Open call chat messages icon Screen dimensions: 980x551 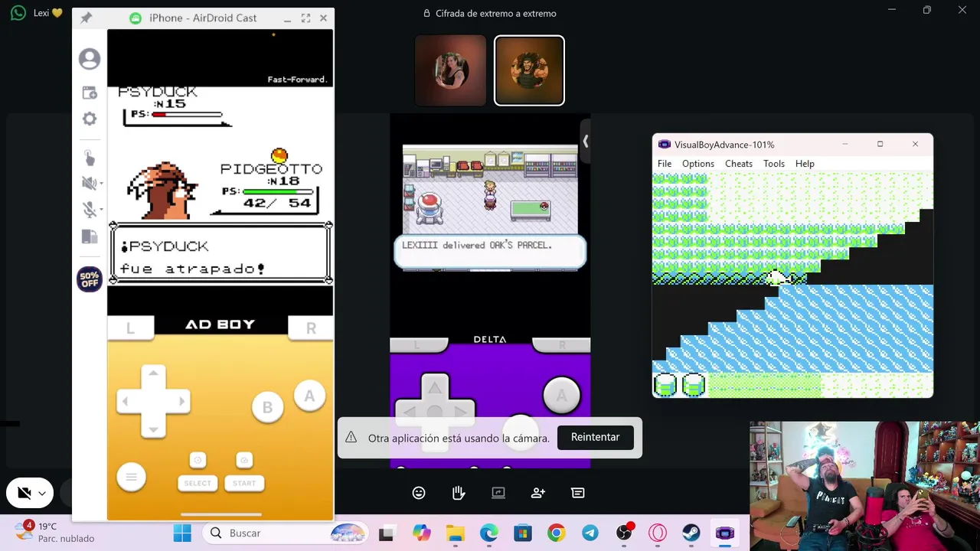(x=578, y=493)
